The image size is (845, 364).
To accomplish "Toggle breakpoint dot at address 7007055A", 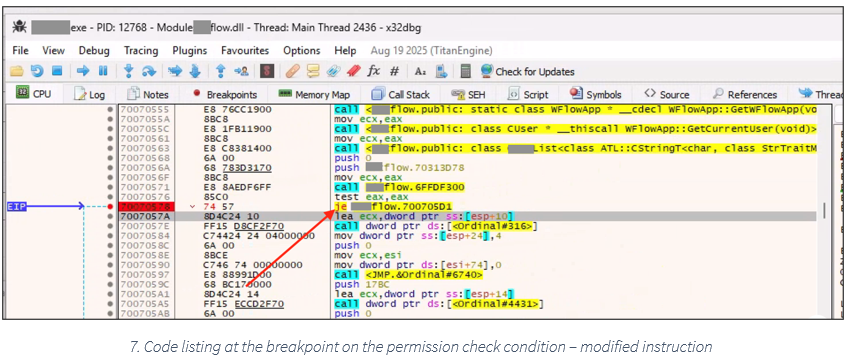I will [x=110, y=119].
